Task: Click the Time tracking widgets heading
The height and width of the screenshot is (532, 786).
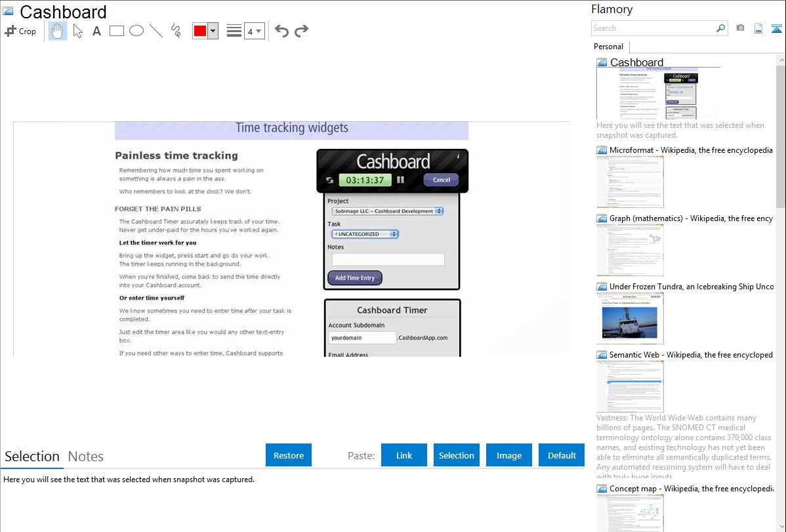Action: (x=292, y=128)
